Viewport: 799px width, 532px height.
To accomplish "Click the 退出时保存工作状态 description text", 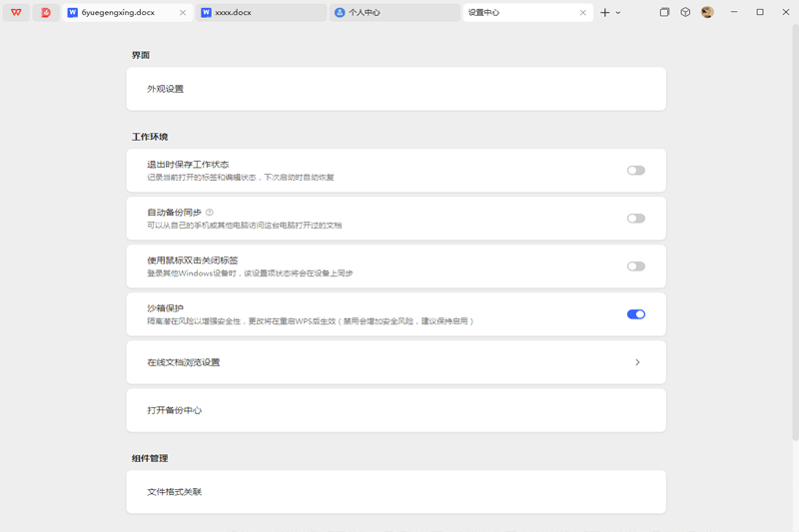I will (x=241, y=177).
